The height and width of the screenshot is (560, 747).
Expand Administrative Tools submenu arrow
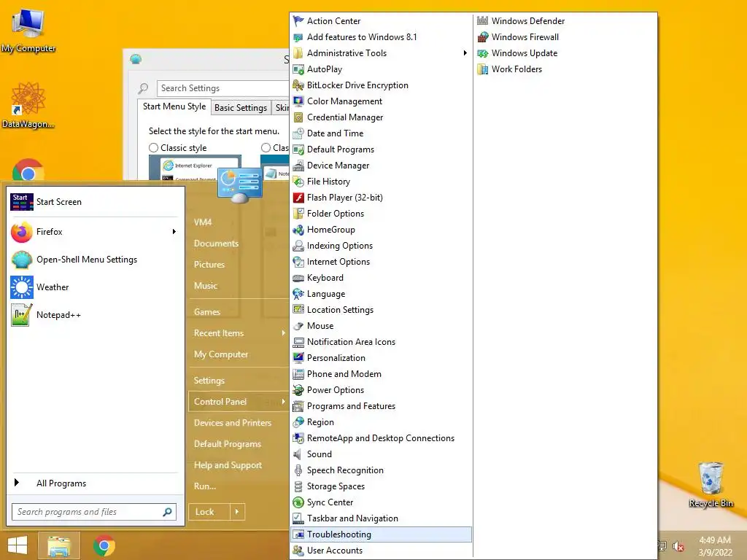click(x=465, y=52)
